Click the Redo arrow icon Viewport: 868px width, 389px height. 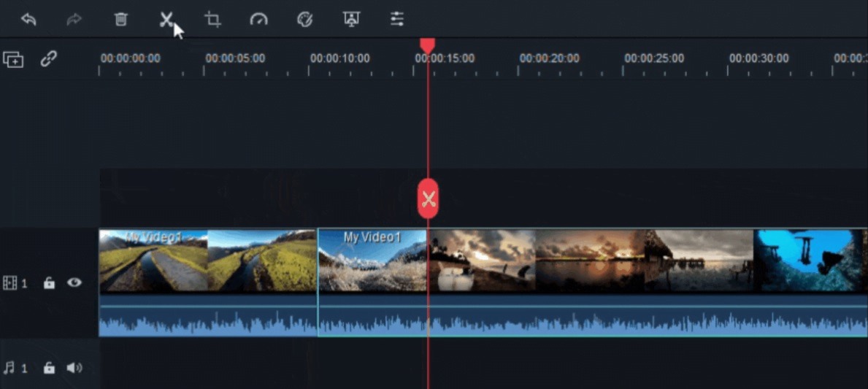74,20
